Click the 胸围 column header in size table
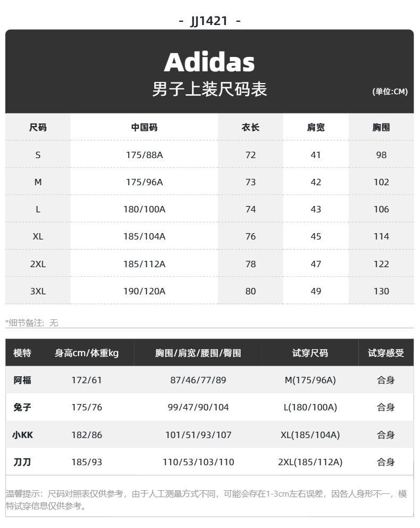Viewport: 420px width, 528px height. [381, 127]
